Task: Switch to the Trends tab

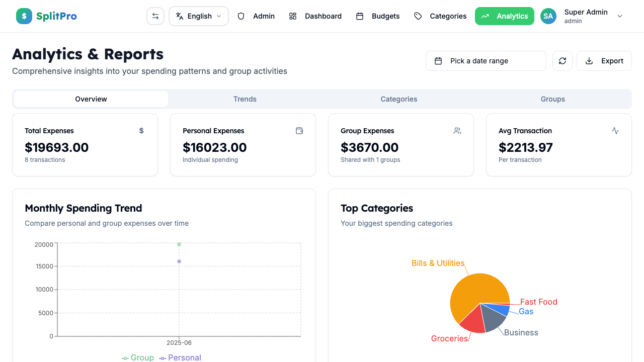Action: point(245,99)
